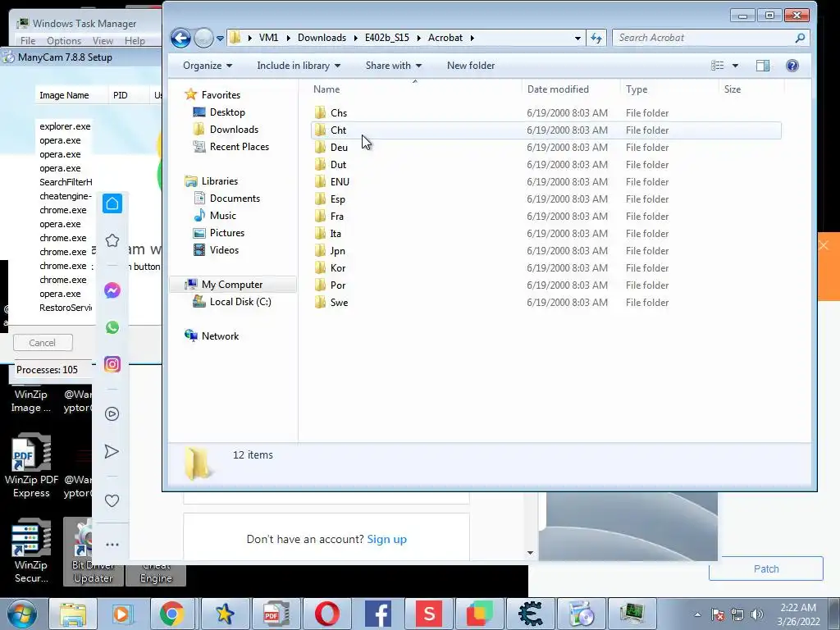840x630 pixels.
Task: Open the Organize menu
Action: click(208, 66)
